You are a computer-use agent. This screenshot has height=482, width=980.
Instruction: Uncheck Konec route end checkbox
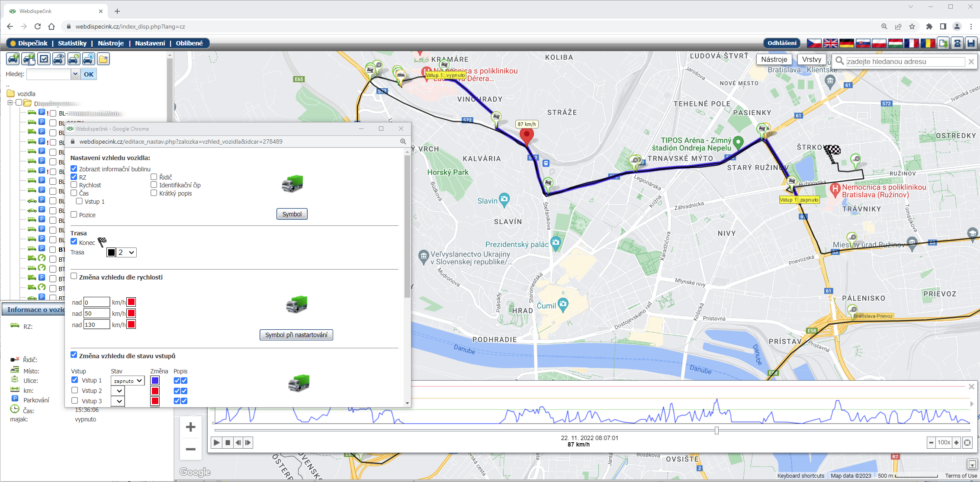click(x=74, y=242)
